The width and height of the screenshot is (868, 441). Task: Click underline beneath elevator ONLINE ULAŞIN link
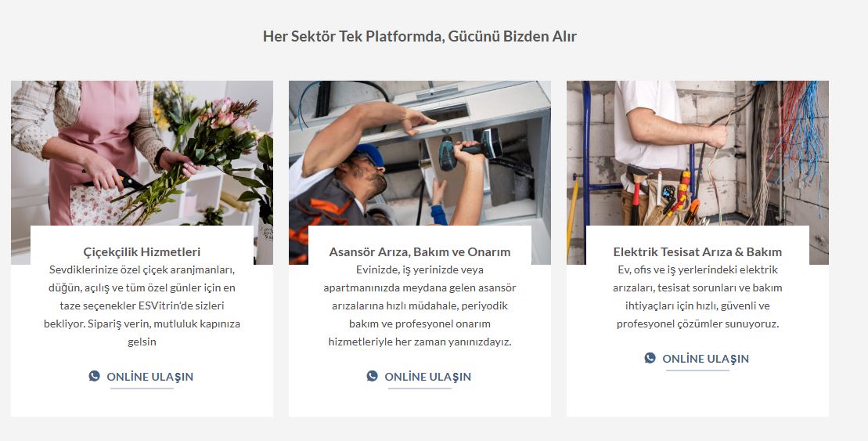click(x=420, y=389)
